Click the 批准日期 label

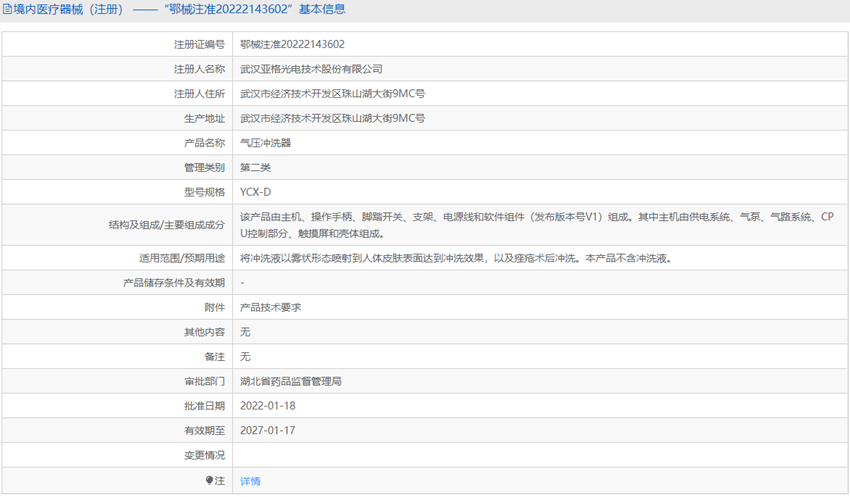click(x=204, y=406)
